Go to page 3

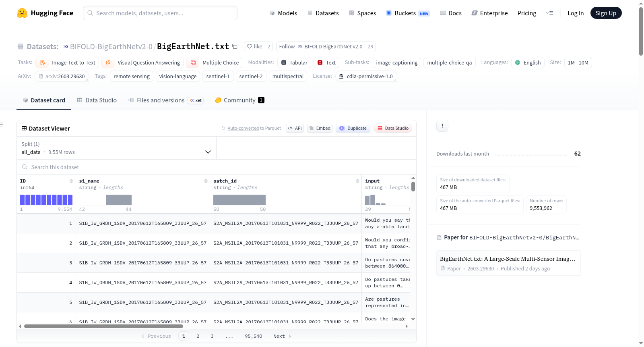[x=212, y=336]
